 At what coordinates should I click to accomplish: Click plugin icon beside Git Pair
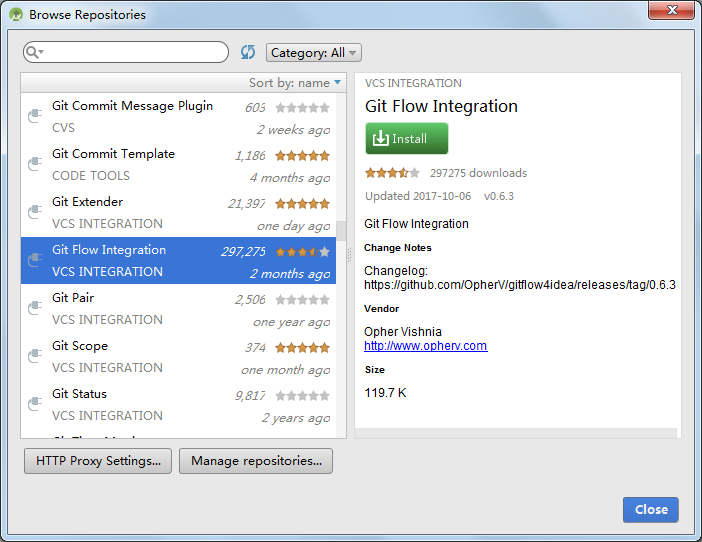pos(35,307)
